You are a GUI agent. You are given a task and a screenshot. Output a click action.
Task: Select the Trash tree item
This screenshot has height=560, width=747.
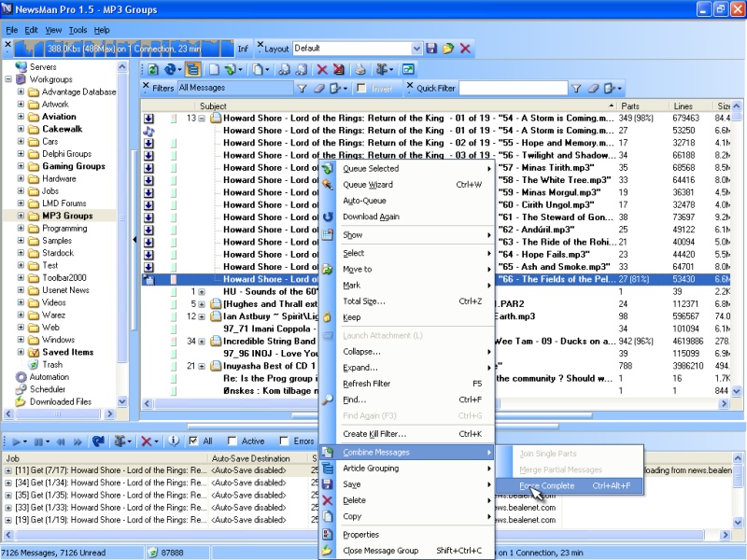[x=52, y=364]
